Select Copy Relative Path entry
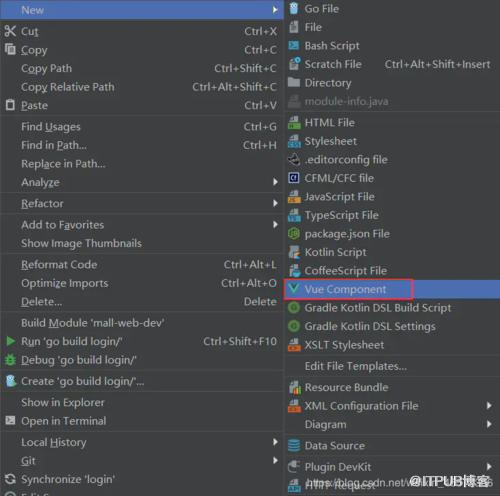 [142, 87]
